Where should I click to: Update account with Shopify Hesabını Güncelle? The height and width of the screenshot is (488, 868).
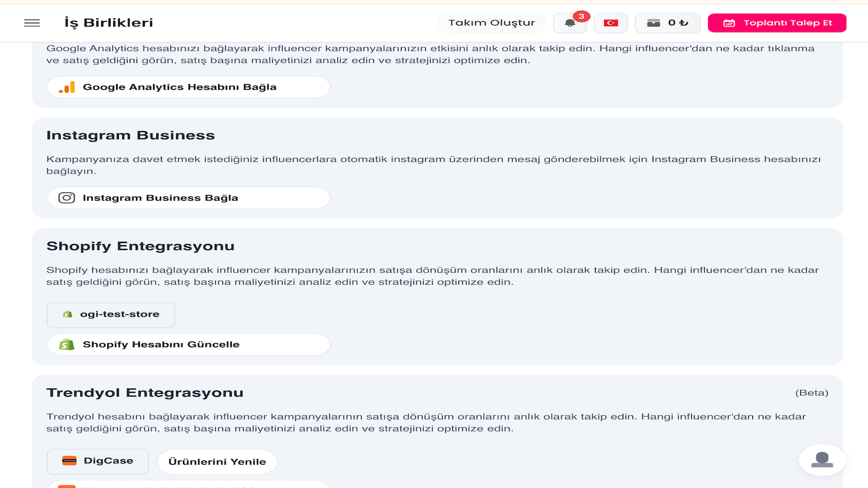188,344
